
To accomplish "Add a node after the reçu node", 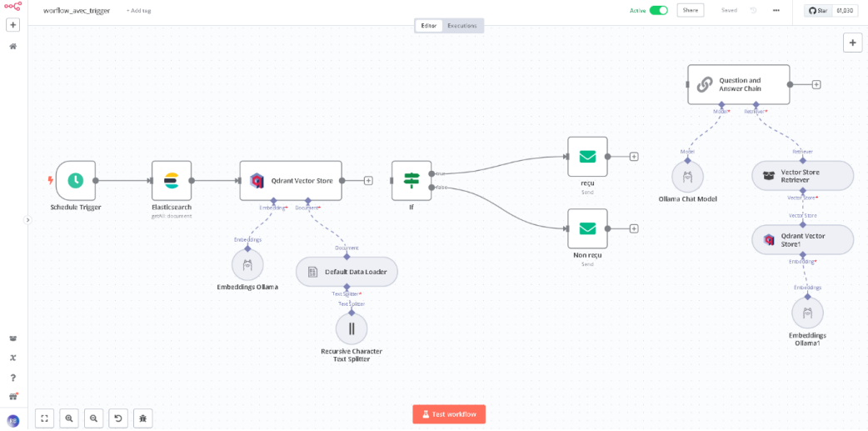I will point(635,157).
